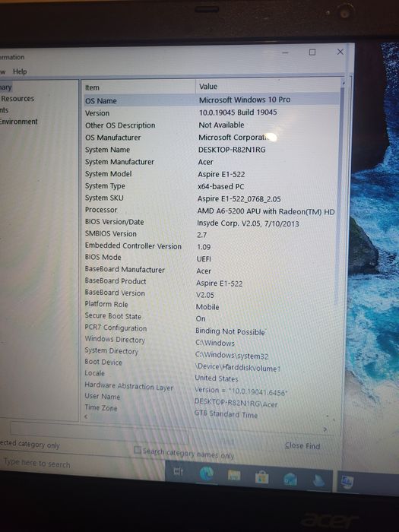Select the Hardware Abstraction Layer item
This screenshot has height=532, width=399.
click(x=128, y=386)
